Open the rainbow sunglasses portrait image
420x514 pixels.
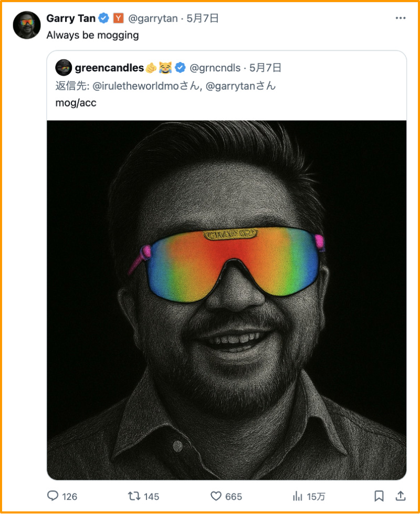tap(226, 299)
